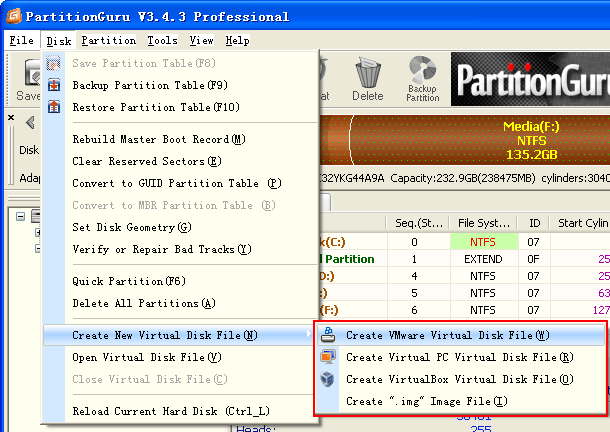Viewport: 610px width, 432px height.
Task: Click the VirtualBox cube icon
Action: [328, 379]
